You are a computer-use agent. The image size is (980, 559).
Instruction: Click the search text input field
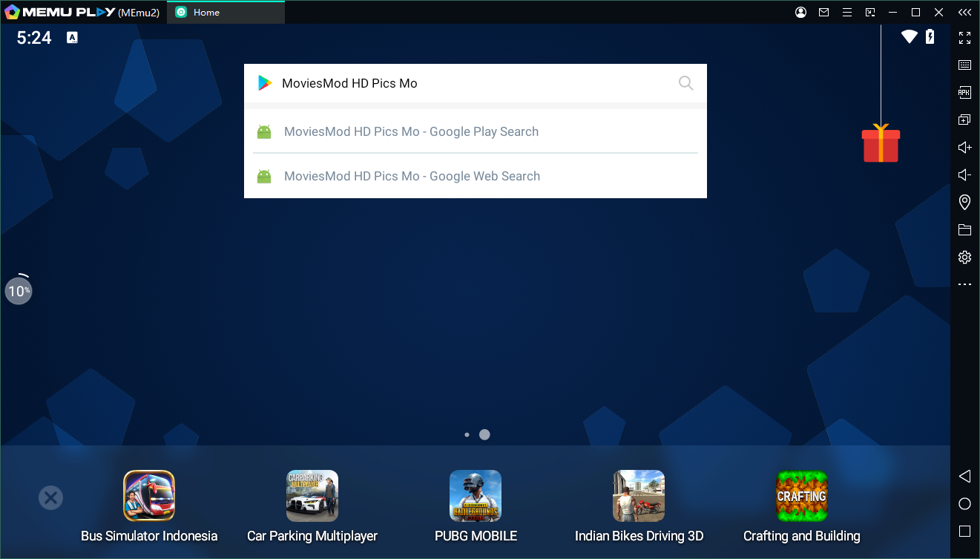(x=475, y=83)
